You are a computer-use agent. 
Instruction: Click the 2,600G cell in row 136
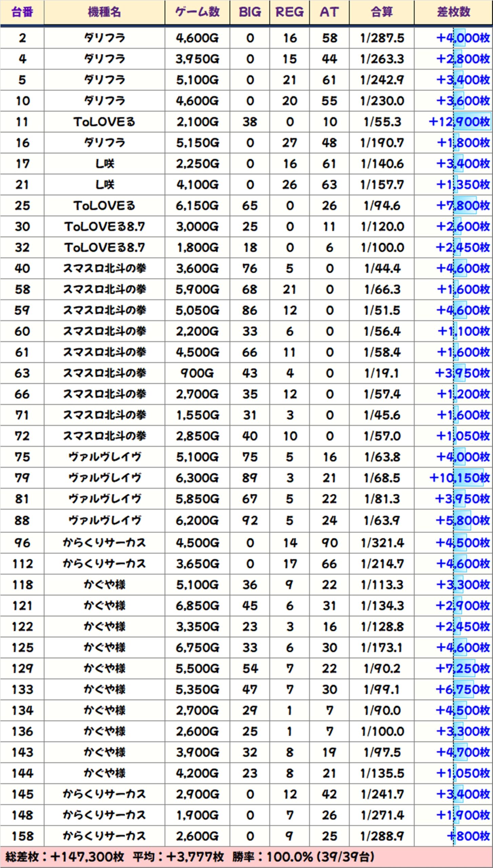[x=197, y=731]
